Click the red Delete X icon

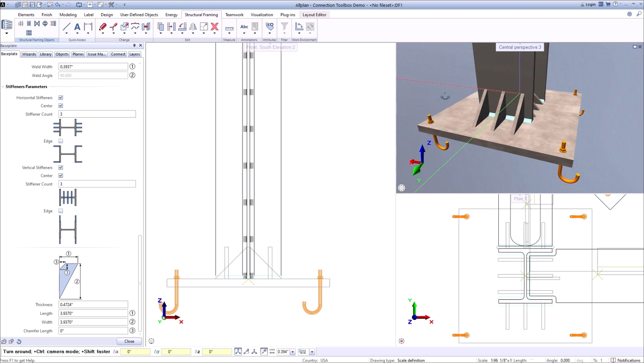[215, 27]
